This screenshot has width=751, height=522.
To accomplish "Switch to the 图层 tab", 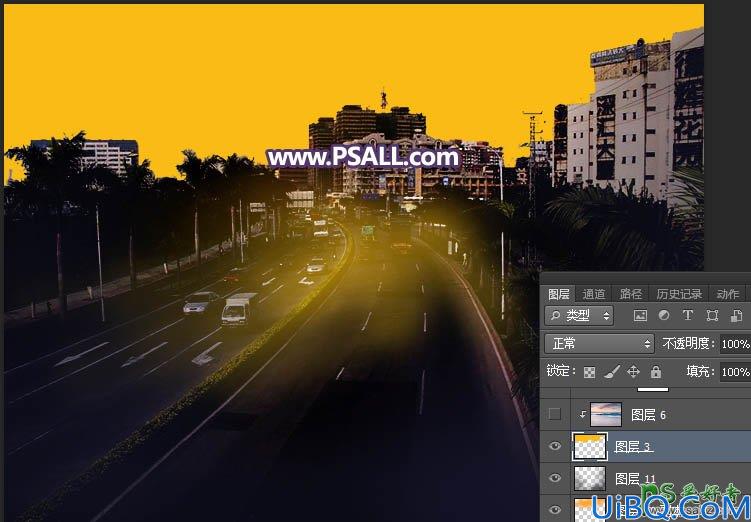I will point(558,294).
